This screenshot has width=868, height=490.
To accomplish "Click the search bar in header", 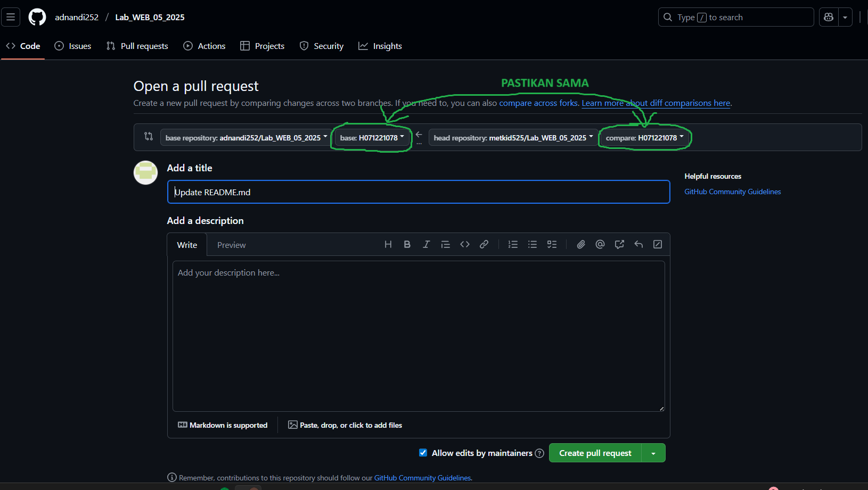I will tap(736, 17).
